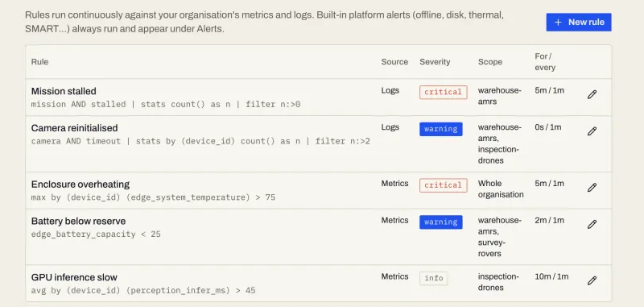Click the info badge on GPU inference slow

(x=434, y=278)
